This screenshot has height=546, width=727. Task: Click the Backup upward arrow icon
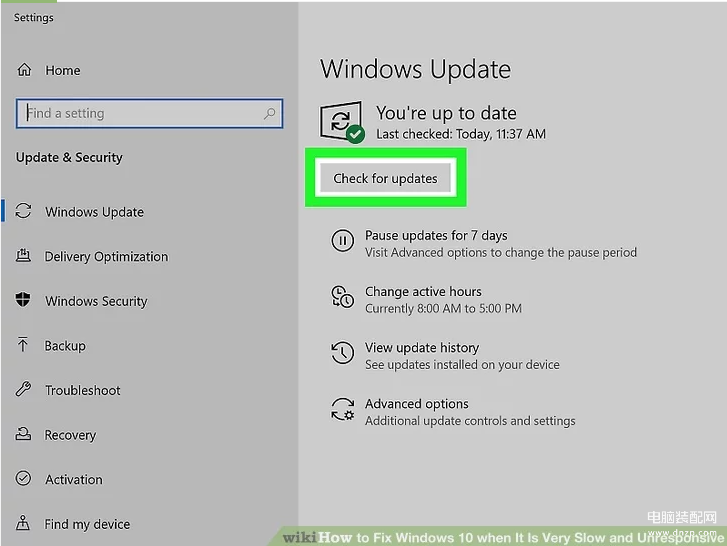pos(22,345)
